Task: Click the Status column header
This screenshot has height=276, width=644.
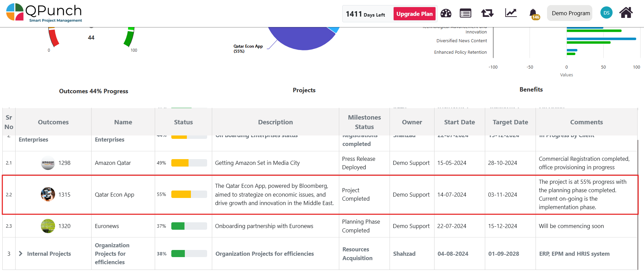Action: pos(183,122)
